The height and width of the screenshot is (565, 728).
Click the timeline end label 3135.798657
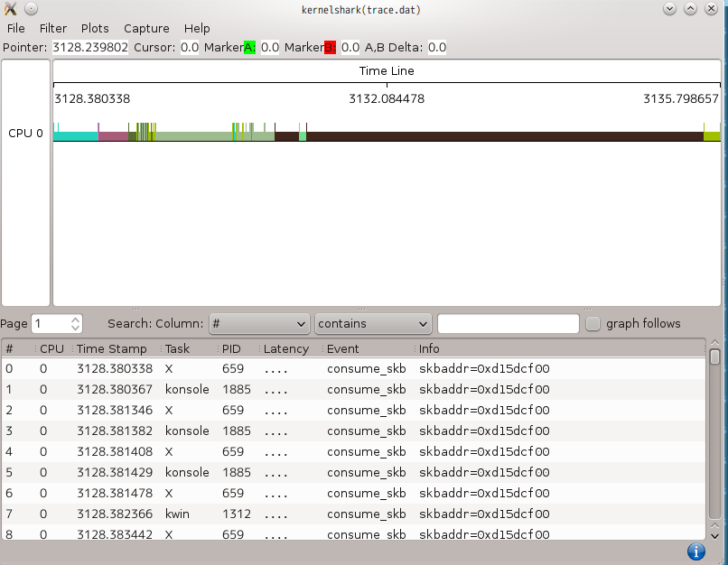[x=681, y=98]
